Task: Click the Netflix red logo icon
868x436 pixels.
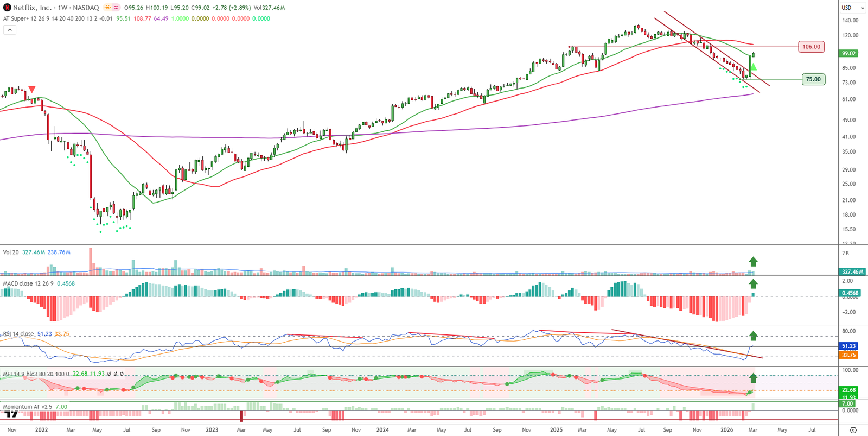Action: pyautogui.click(x=7, y=8)
